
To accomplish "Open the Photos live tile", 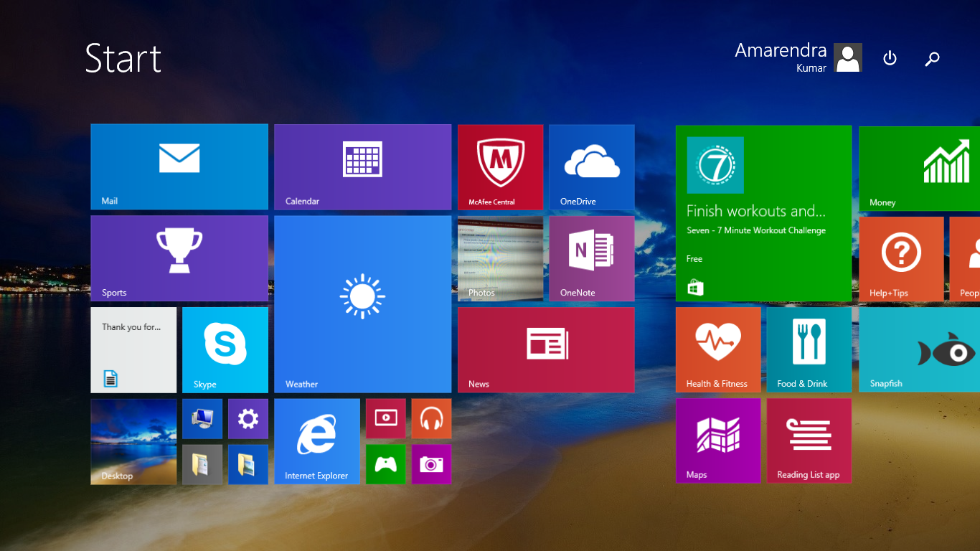I will (x=500, y=258).
